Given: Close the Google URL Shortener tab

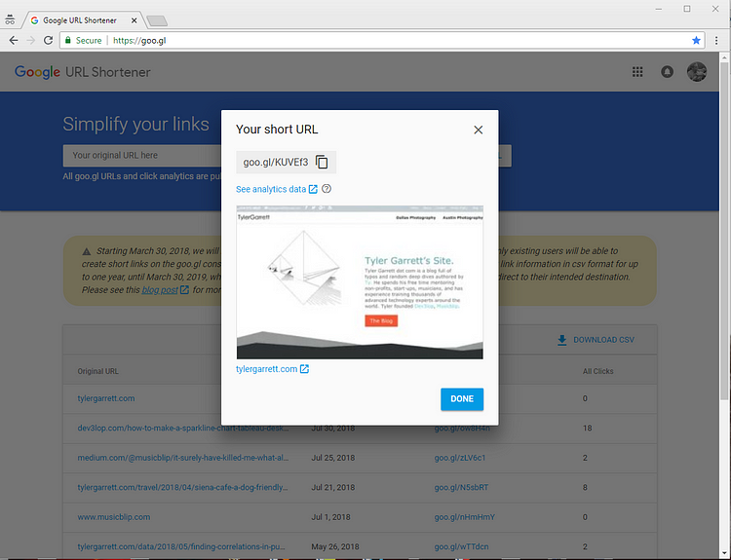Looking at the screenshot, I should 135,20.
